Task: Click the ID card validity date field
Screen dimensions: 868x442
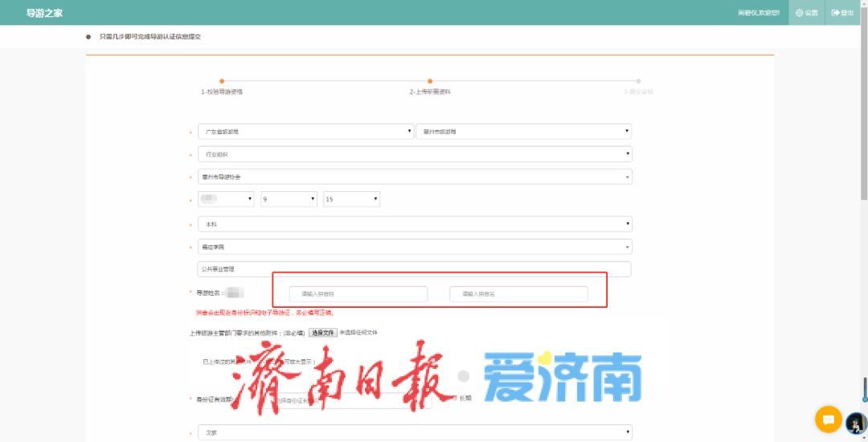Action: pos(350,400)
